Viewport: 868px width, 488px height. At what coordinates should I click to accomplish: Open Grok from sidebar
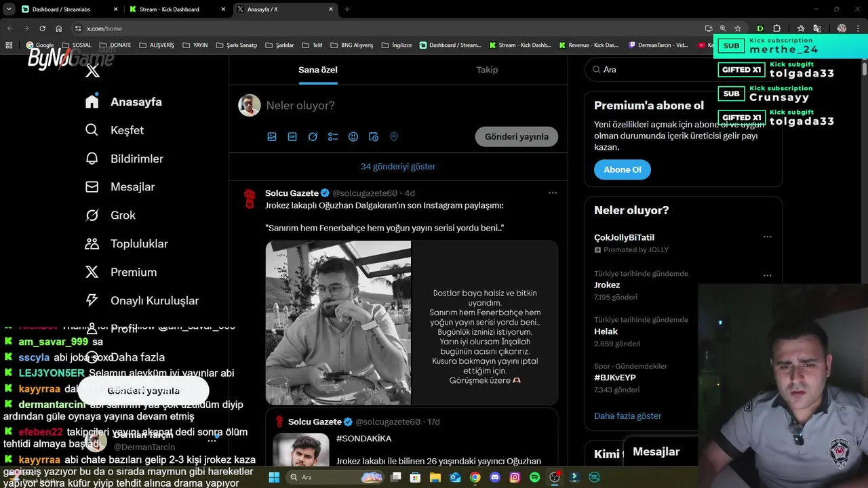[111, 216]
